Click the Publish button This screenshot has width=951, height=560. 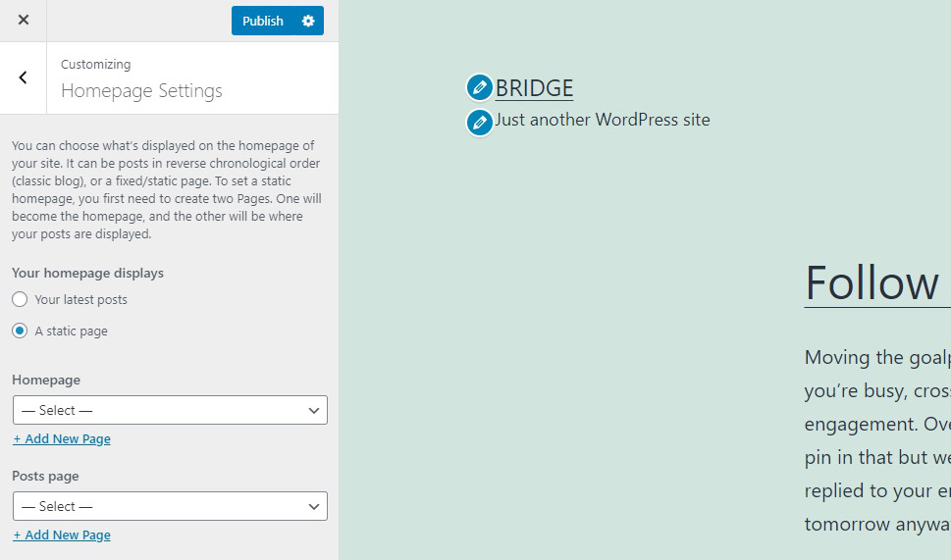tap(263, 21)
